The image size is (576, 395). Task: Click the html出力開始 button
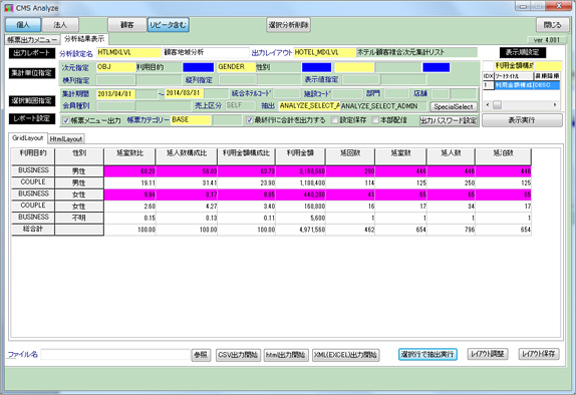click(x=286, y=355)
